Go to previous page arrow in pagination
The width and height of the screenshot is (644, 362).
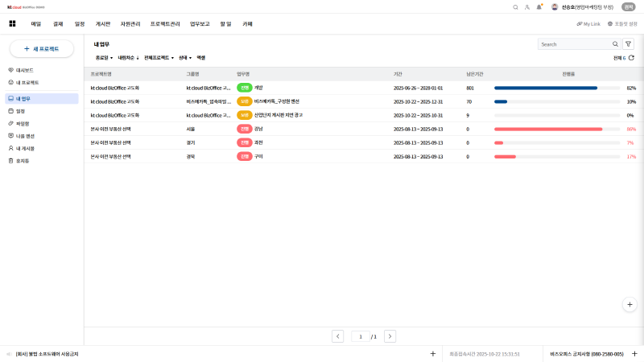point(338,336)
